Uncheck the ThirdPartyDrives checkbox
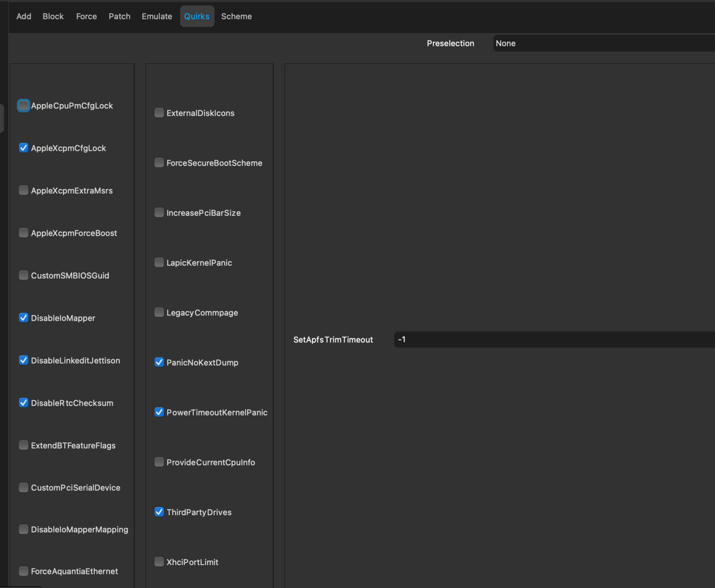The image size is (715, 588). pyautogui.click(x=159, y=512)
